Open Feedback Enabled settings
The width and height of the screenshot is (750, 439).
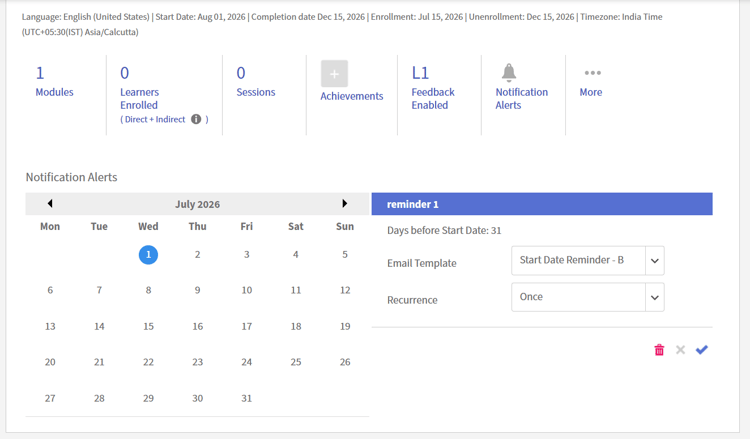tap(433, 99)
